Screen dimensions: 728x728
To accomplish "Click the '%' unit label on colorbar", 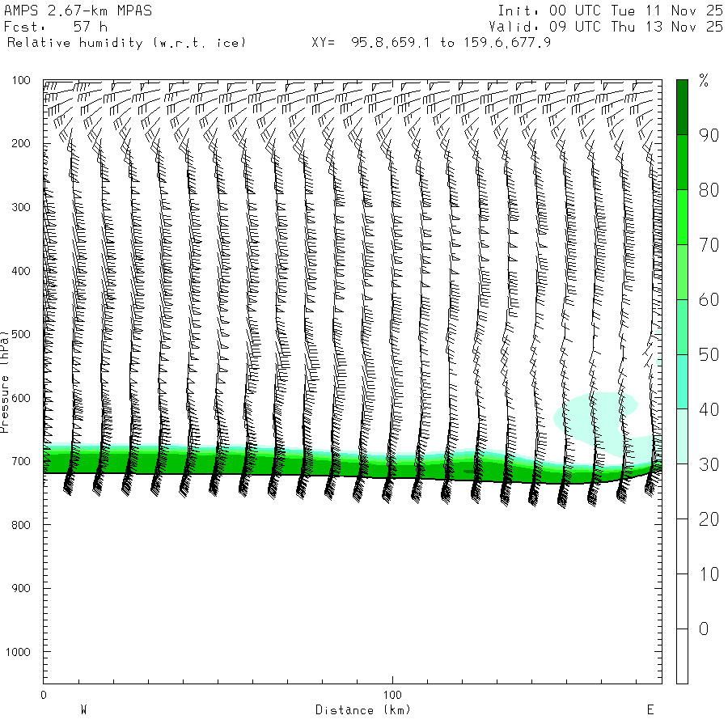I will pos(704,81).
